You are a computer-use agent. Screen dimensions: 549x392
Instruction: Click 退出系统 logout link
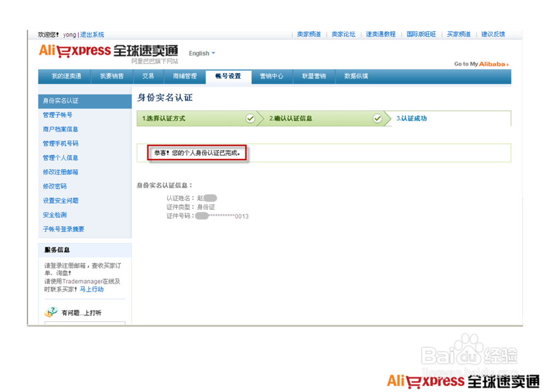(92, 35)
